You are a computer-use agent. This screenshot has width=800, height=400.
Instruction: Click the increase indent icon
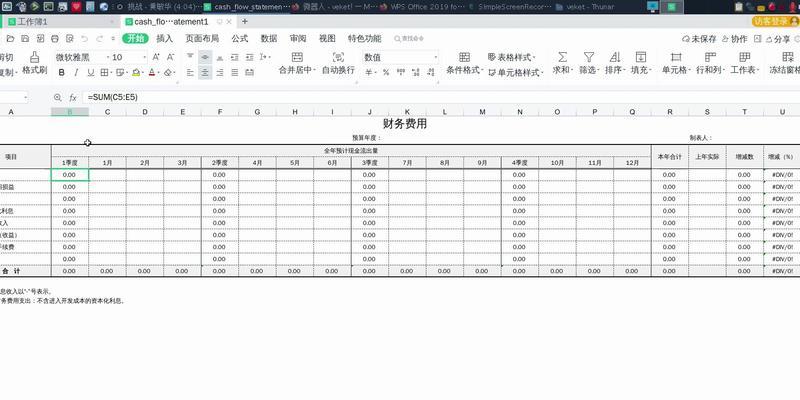point(249,57)
